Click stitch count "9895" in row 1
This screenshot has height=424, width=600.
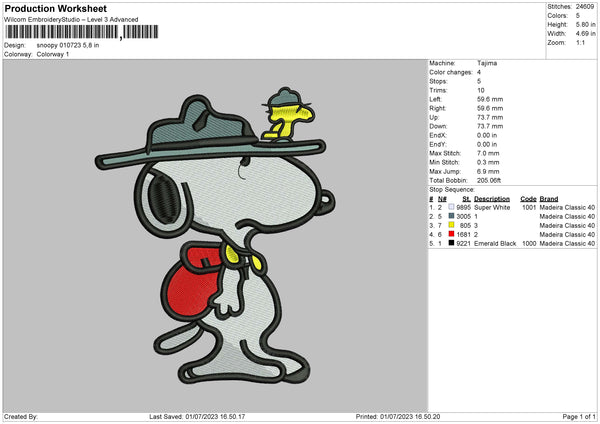point(463,207)
